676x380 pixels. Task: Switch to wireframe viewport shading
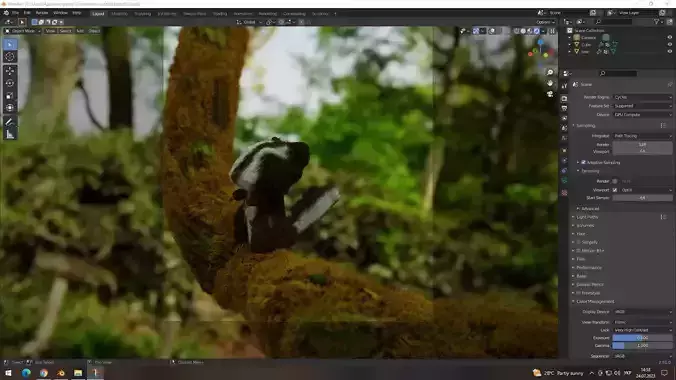click(516, 31)
